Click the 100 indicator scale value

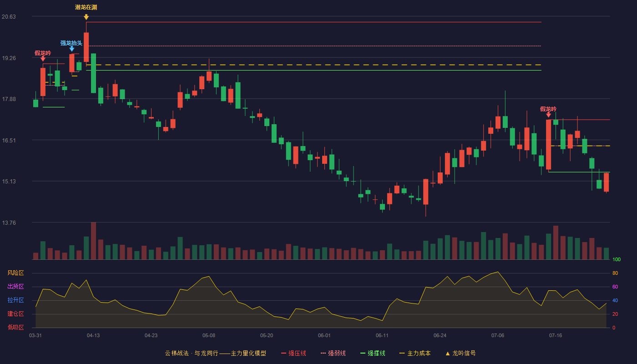[617, 260]
